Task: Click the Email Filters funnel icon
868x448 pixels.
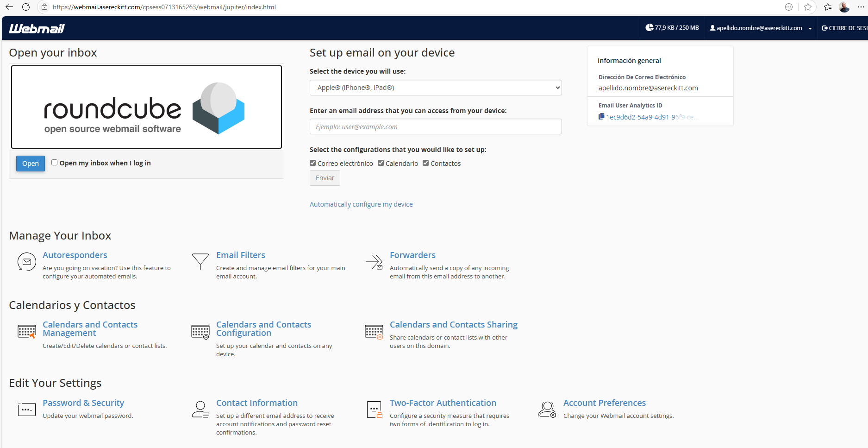Action: tap(200, 261)
